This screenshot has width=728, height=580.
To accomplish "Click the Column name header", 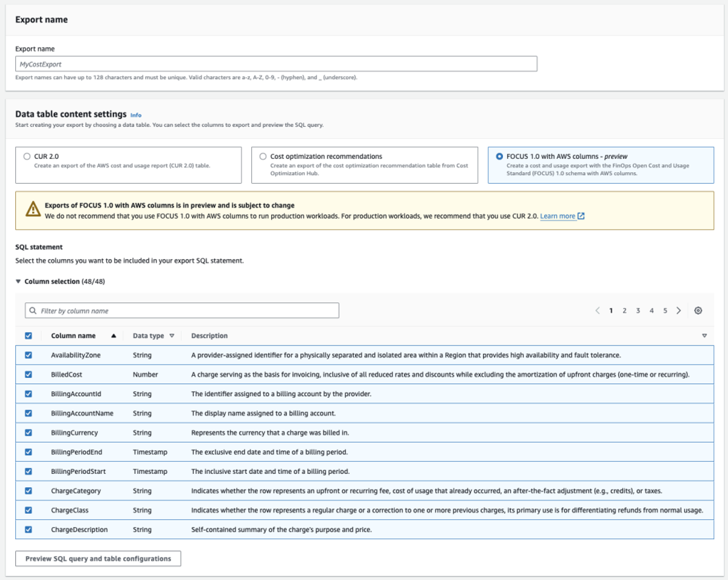I will pos(73,336).
